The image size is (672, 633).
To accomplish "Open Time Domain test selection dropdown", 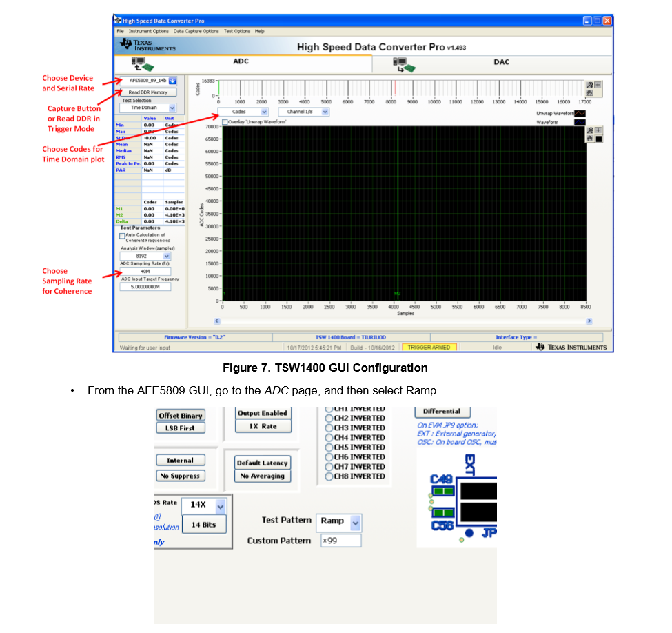I will coord(172,108).
